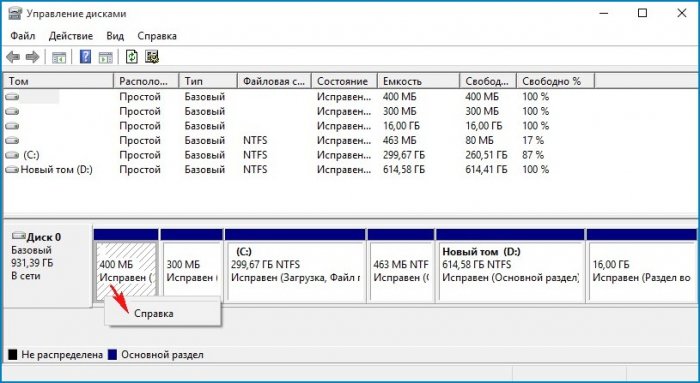This screenshot has height=383, width=700.
Task: Click the Диск 0 disk icon
Action: pyautogui.click(x=19, y=236)
